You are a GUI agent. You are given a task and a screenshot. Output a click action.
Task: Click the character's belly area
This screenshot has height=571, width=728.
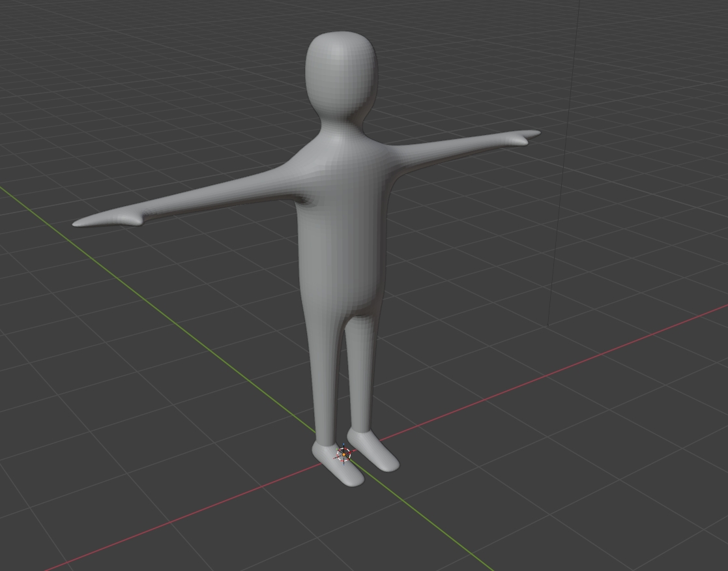coord(339,254)
